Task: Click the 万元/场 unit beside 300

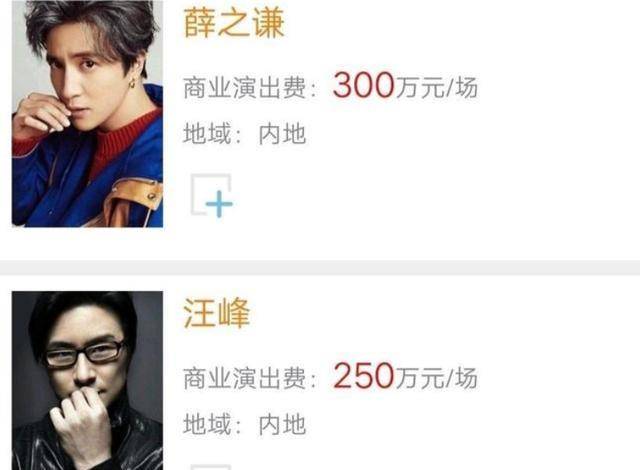Action: (x=436, y=87)
